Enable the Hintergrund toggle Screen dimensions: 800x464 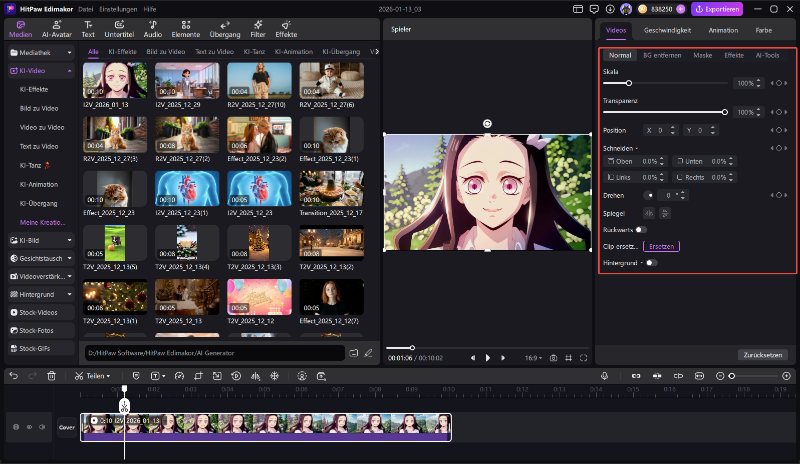(650, 262)
